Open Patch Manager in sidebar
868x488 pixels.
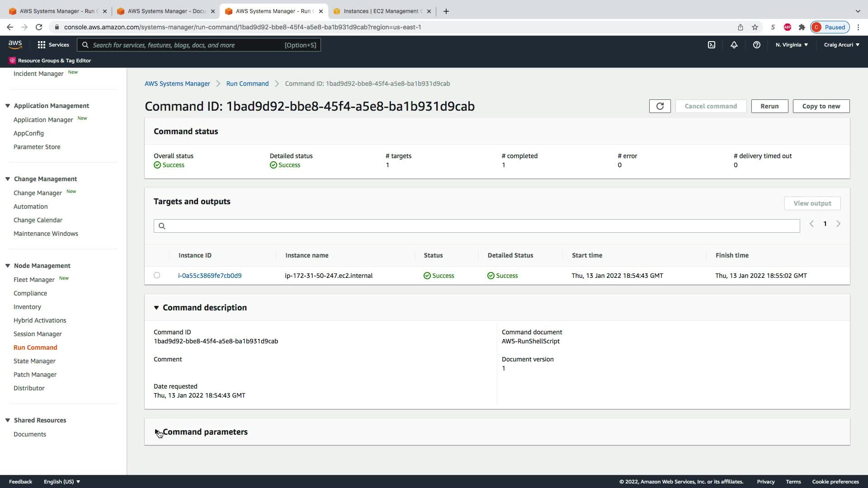35,375
